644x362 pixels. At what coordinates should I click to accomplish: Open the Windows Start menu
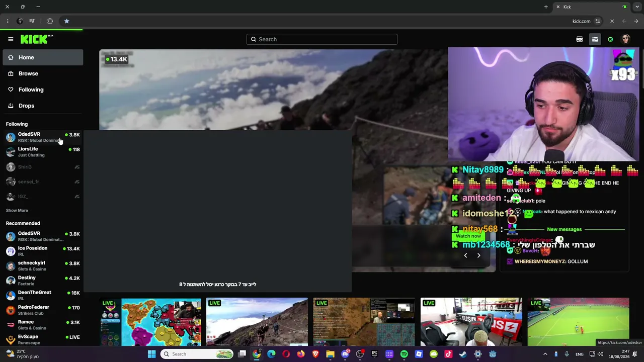pyautogui.click(x=151, y=354)
